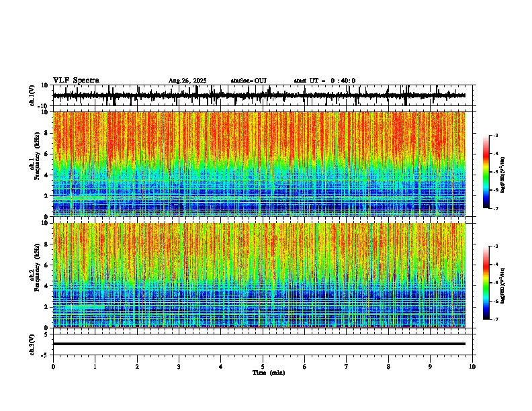
Task: Click the "8" kHz tick of ch.1 spectrogram
Action: coord(47,133)
